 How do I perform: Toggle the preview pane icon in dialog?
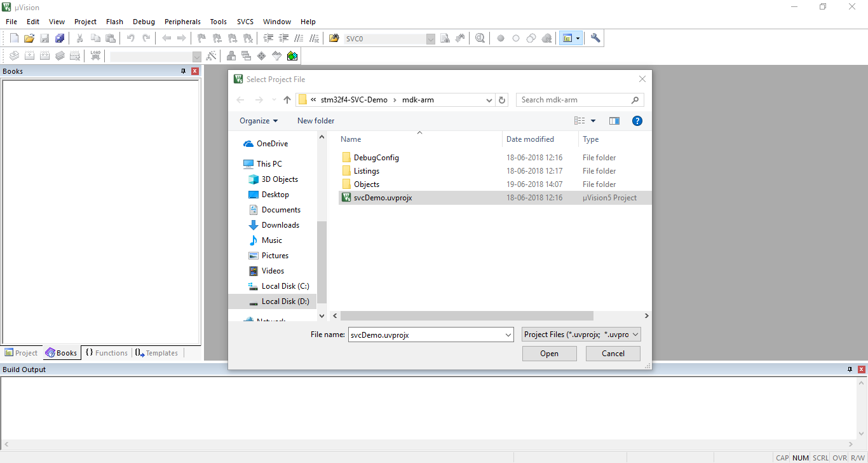pos(614,121)
